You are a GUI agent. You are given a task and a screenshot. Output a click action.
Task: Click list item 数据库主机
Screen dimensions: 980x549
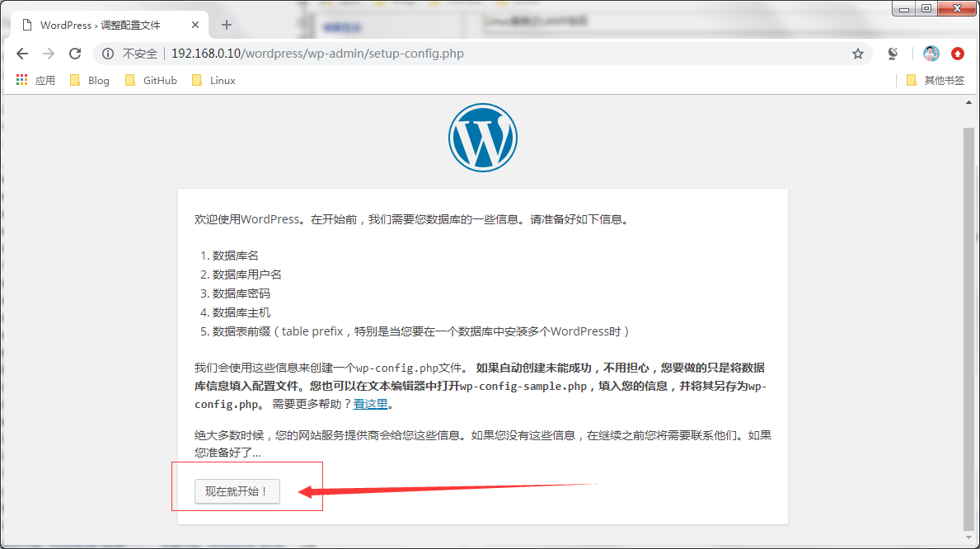coord(241,312)
